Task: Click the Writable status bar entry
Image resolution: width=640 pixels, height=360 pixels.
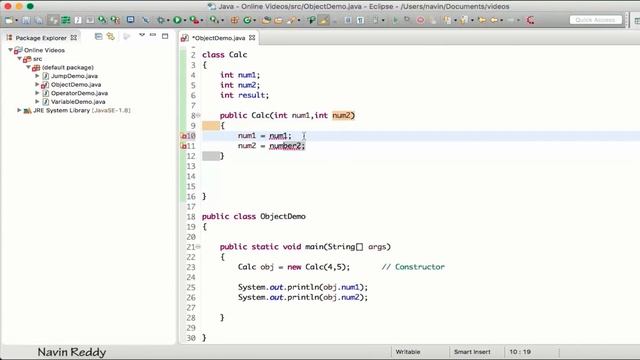Action: [408, 352]
